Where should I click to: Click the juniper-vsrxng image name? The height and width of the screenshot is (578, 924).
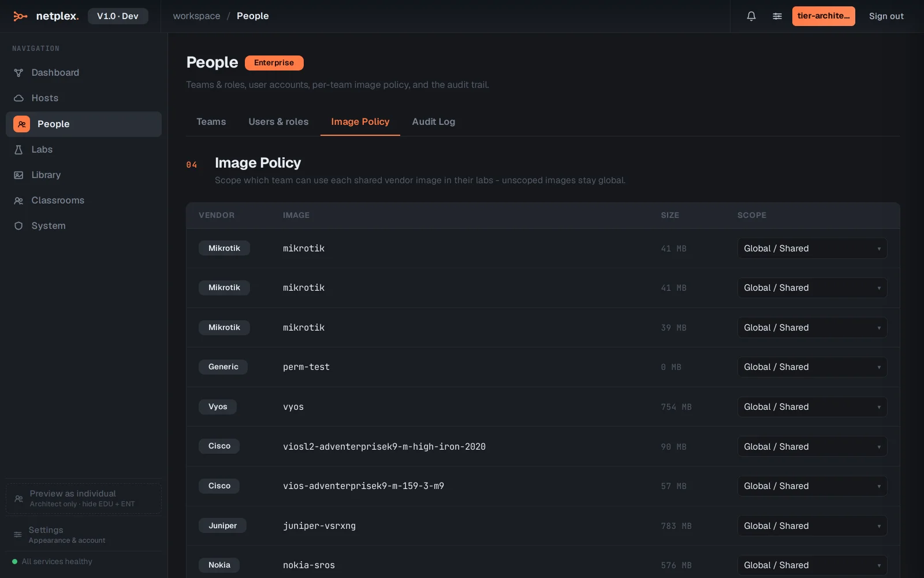tap(319, 526)
